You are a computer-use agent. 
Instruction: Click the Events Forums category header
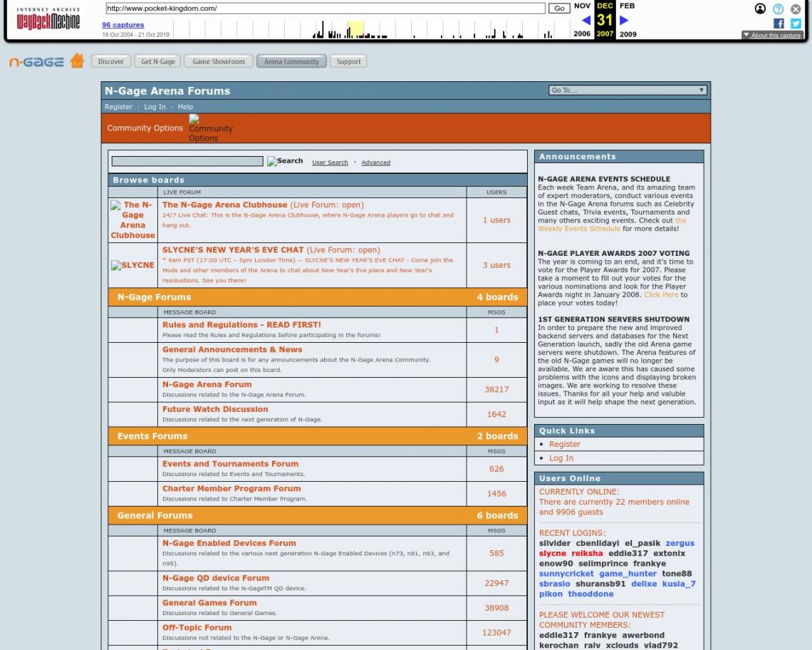click(318, 436)
